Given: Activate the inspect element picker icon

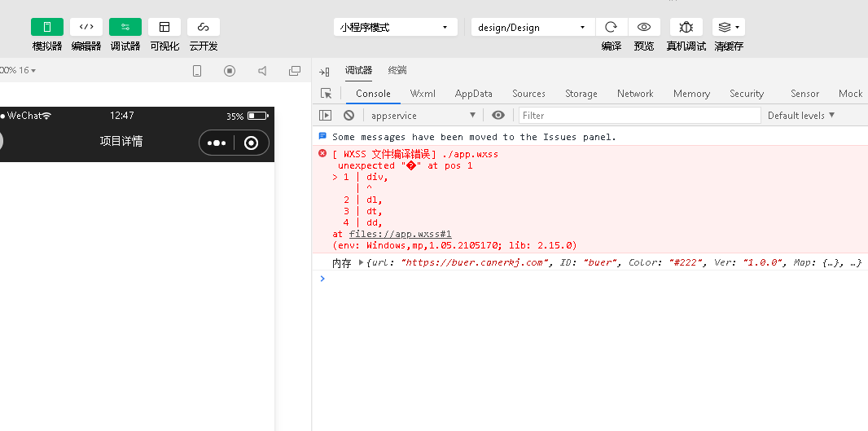Looking at the screenshot, I should [x=326, y=94].
